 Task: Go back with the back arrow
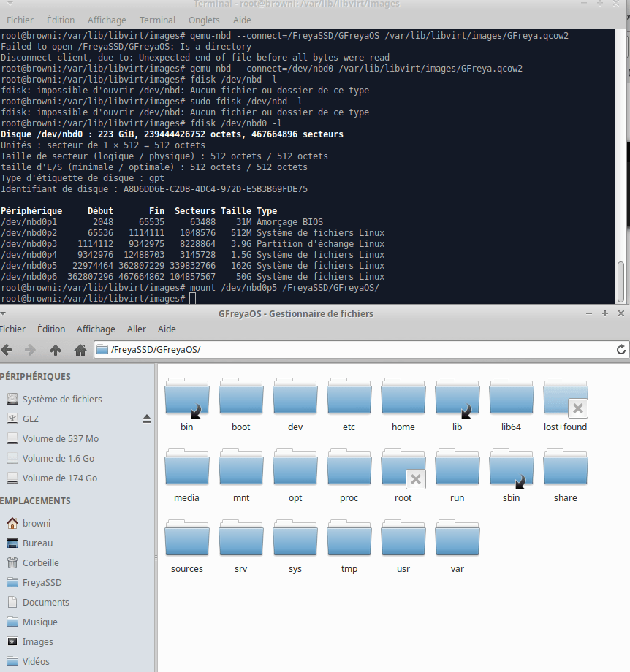(x=9, y=350)
